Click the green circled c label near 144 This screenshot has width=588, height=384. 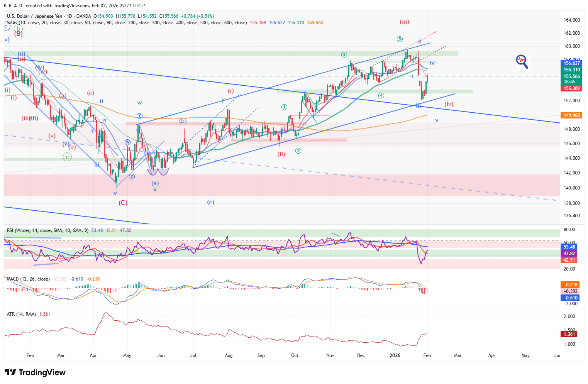(x=67, y=157)
